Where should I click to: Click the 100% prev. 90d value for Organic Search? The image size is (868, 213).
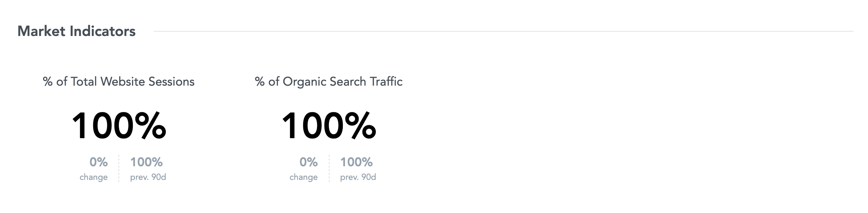356,162
